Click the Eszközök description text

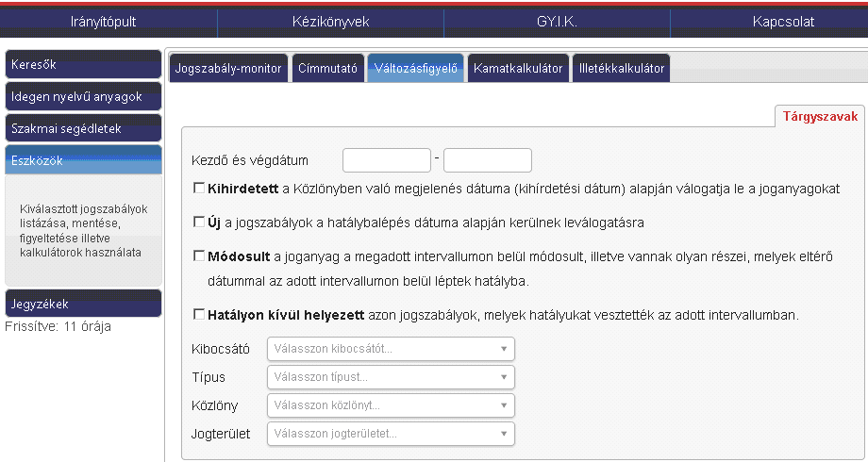[84, 231]
